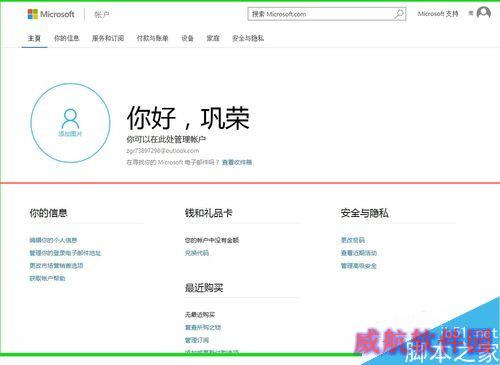Viewport: 500px width, 365px height.
Task: Go to the 付款与账单 tab
Action: tap(152, 38)
